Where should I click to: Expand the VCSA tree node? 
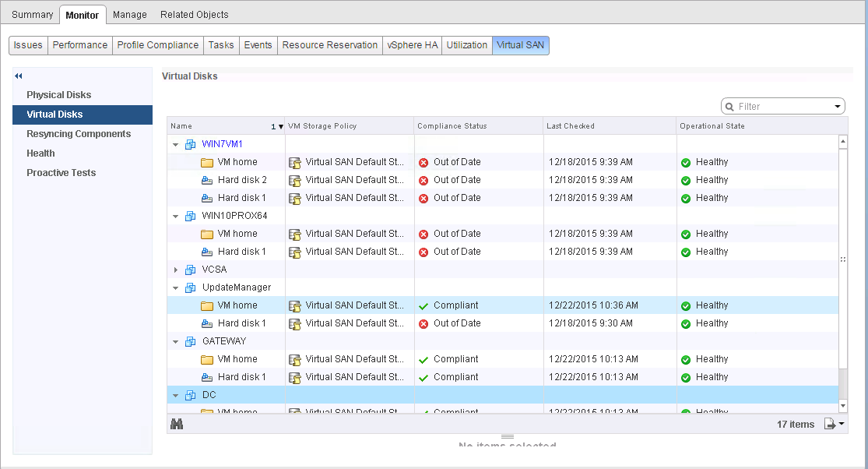(176, 270)
